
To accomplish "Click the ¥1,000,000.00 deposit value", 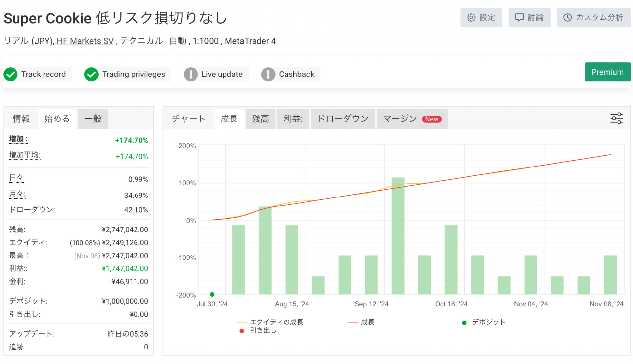I will [x=125, y=301].
